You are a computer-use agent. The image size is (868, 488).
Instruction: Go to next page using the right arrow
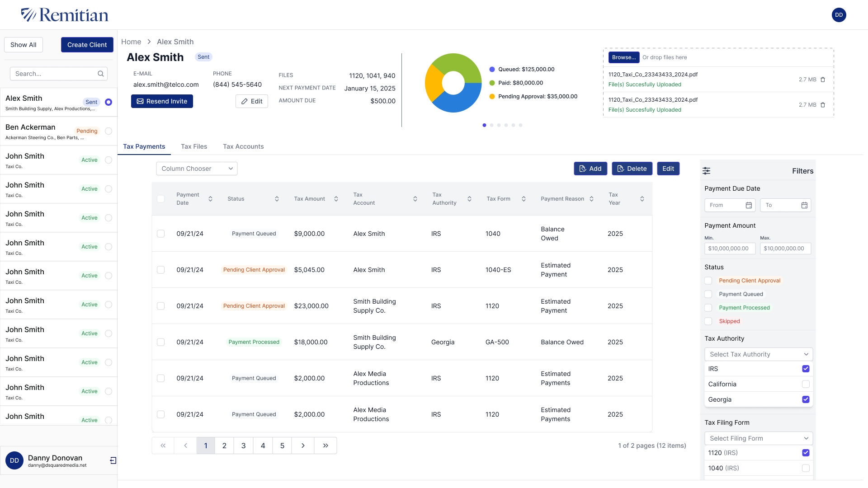tap(303, 446)
